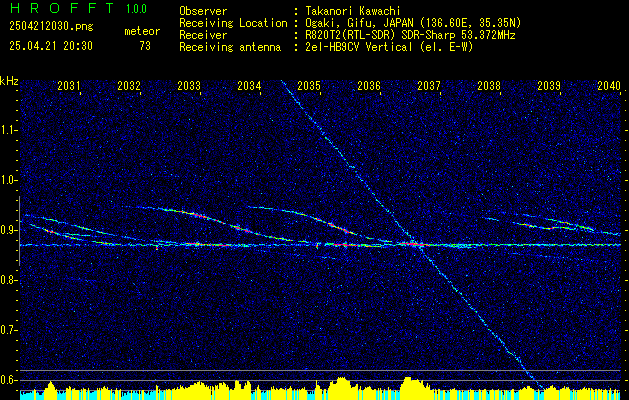
Task: Click the 2038 time axis marker
Action: tap(489, 85)
